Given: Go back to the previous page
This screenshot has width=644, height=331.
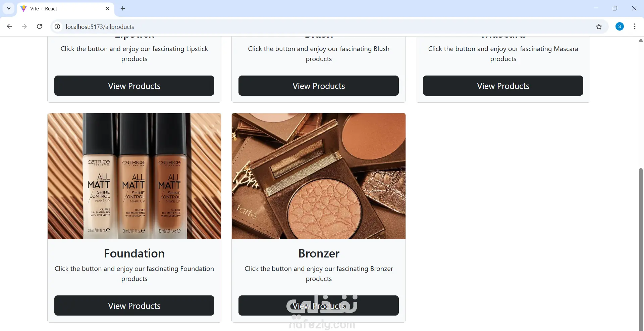Looking at the screenshot, I should (9, 27).
